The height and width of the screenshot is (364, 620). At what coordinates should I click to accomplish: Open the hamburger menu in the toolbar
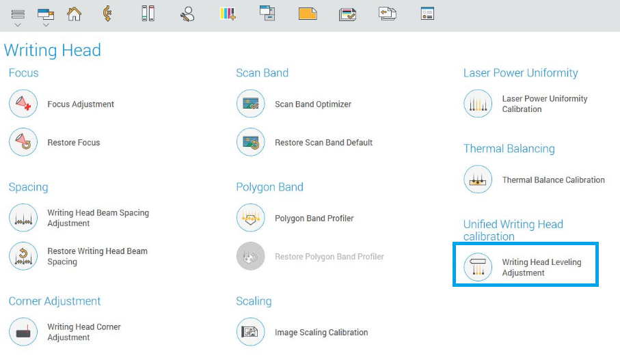(18, 14)
